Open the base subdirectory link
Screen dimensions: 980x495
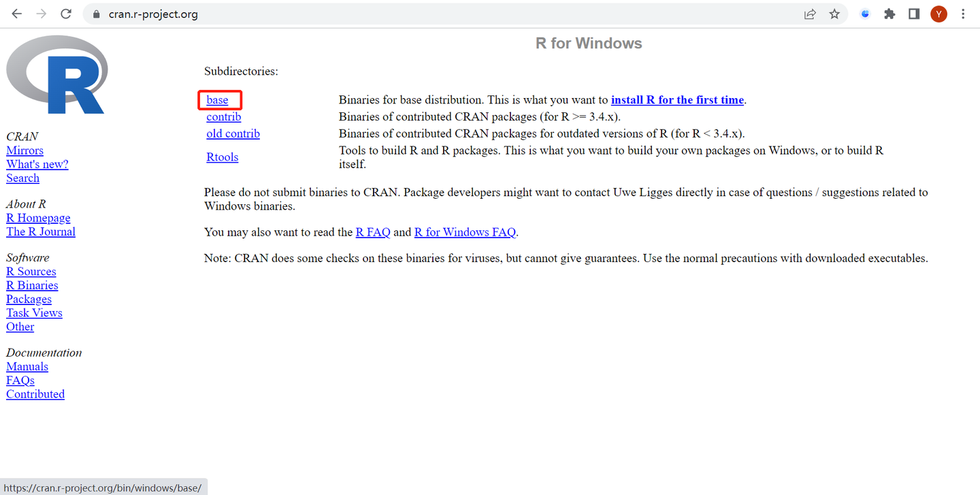pos(218,100)
